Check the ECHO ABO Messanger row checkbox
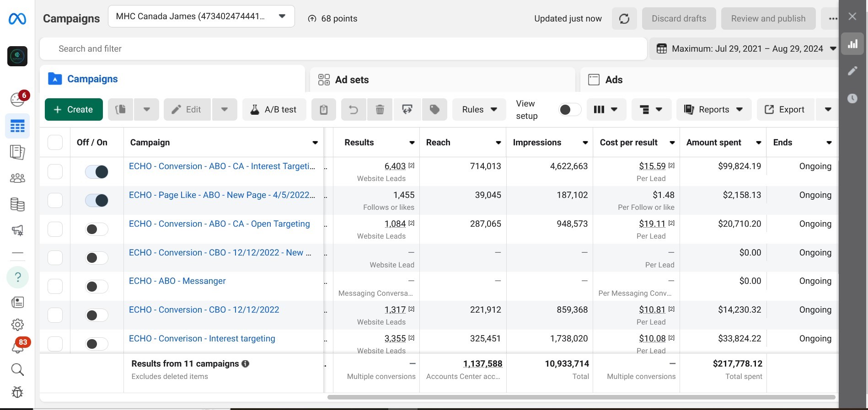 [x=55, y=286]
